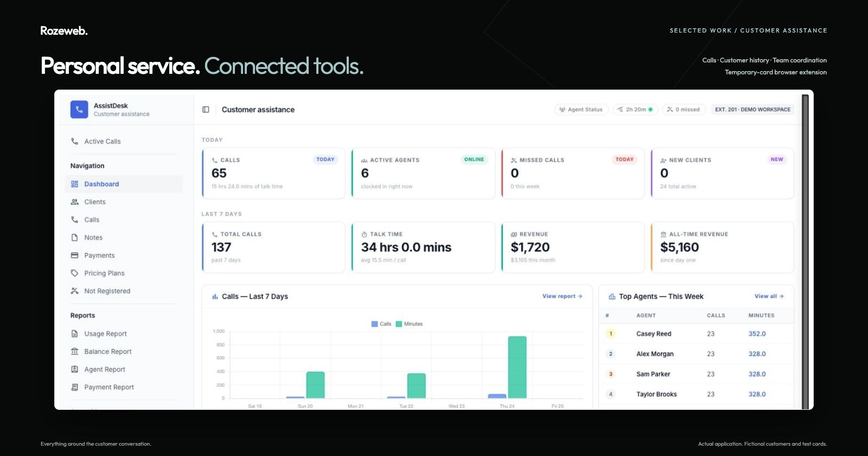Click the Tue 22 minutes bar
The image size is (868, 456).
(416, 386)
